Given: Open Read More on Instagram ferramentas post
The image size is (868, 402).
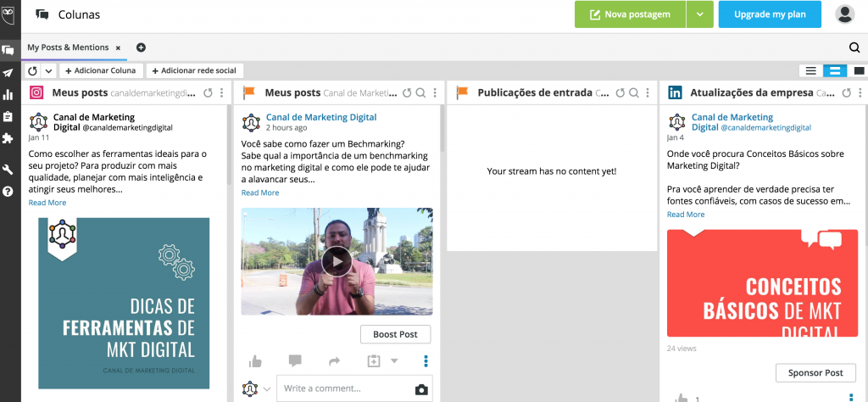Looking at the screenshot, I should 47,203.
